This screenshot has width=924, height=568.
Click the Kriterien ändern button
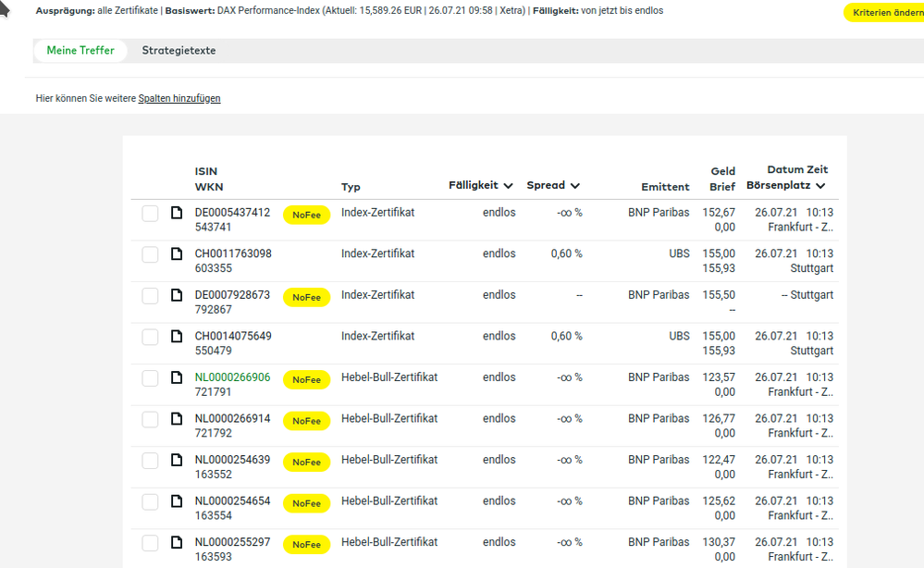[882, 12]
